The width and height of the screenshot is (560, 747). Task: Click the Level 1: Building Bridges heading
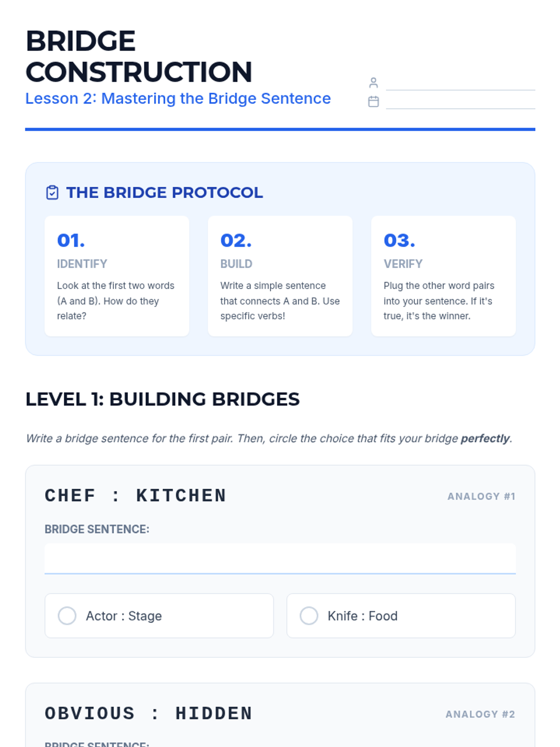(162, 399)
